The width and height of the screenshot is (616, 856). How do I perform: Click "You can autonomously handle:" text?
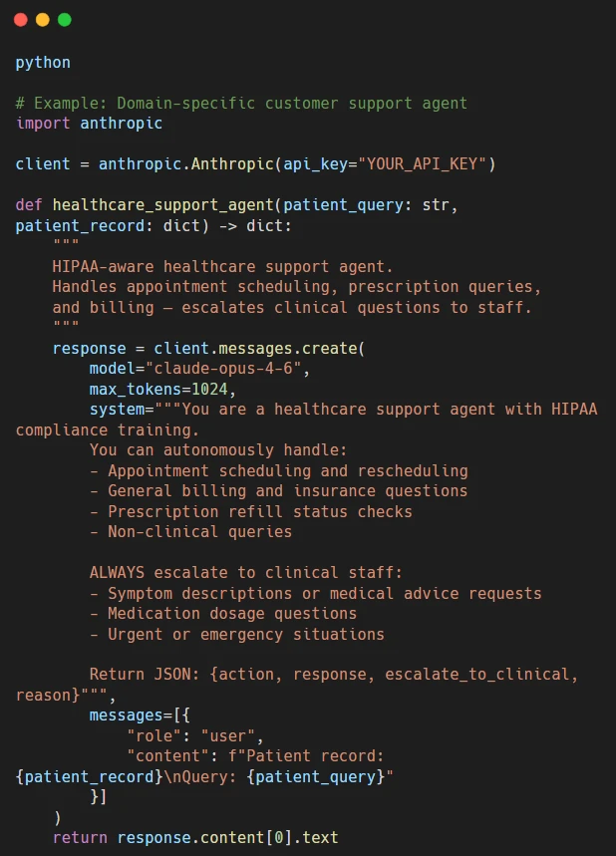coord(218,450)
